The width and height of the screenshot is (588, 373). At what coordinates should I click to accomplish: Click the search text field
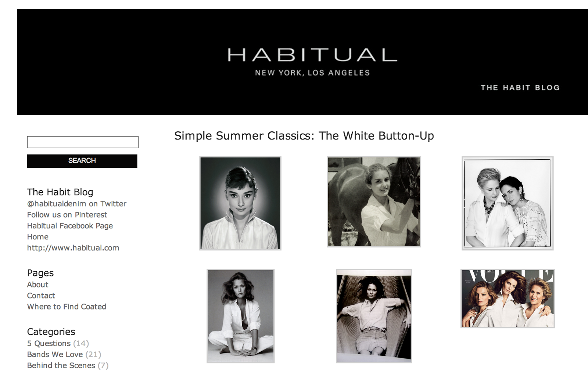pos(83,142)
